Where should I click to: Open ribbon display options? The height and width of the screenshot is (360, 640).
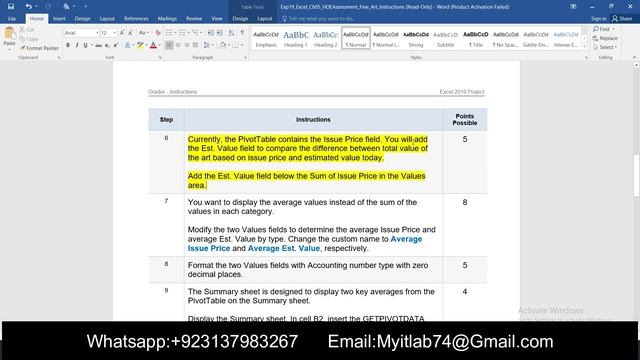pos(573,7)
